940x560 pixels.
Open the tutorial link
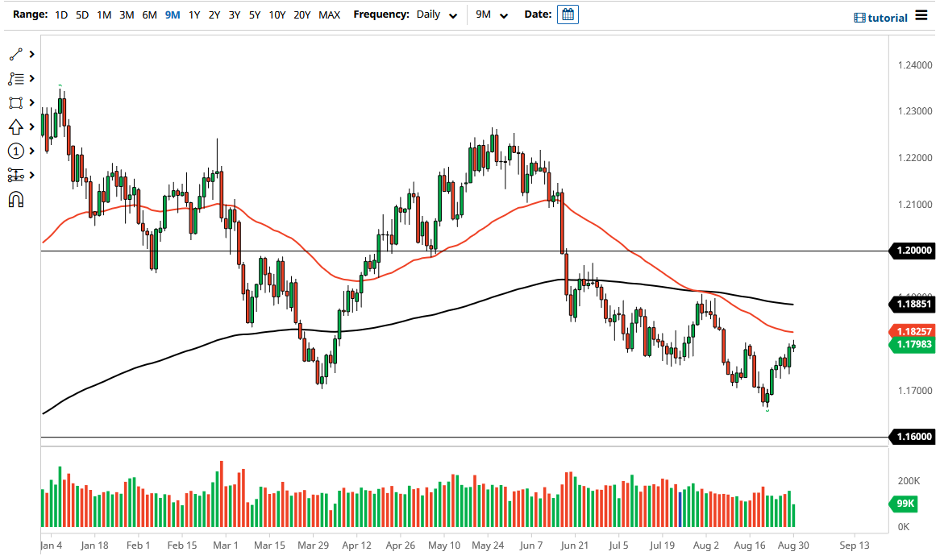pos(888,18)
